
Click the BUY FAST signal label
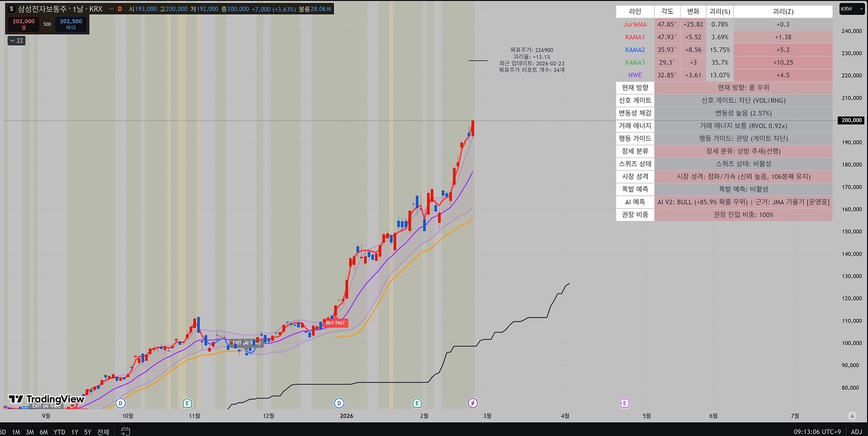click(x=335, y=323)
